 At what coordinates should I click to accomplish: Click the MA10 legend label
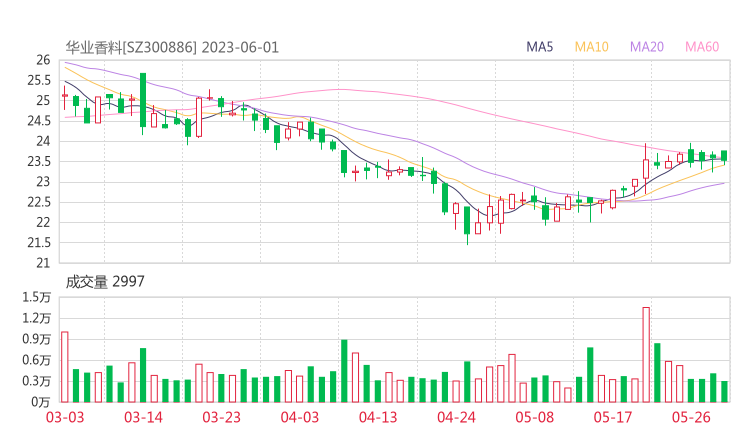[x=591, y=47]
